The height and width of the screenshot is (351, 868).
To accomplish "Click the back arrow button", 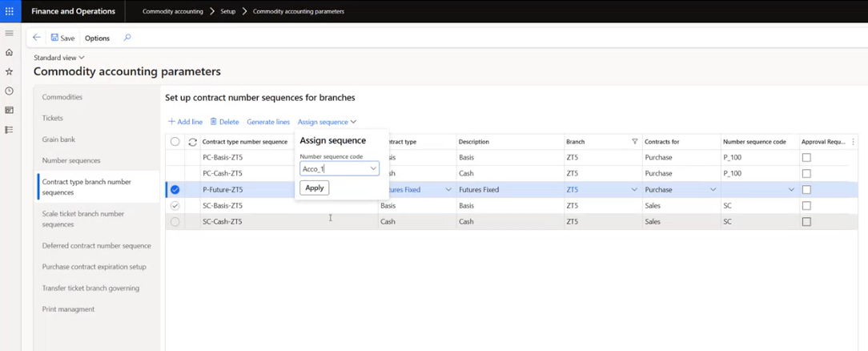I will click(x=37, y=38).
